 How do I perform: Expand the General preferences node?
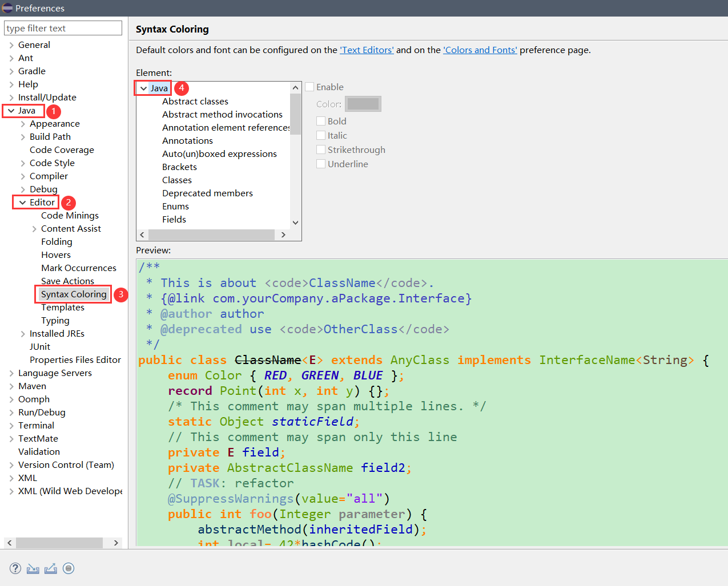coord(11,45)
